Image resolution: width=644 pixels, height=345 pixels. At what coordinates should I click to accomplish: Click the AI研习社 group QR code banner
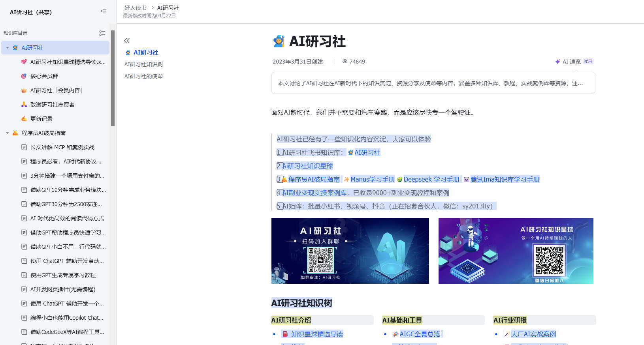point(350,251)
